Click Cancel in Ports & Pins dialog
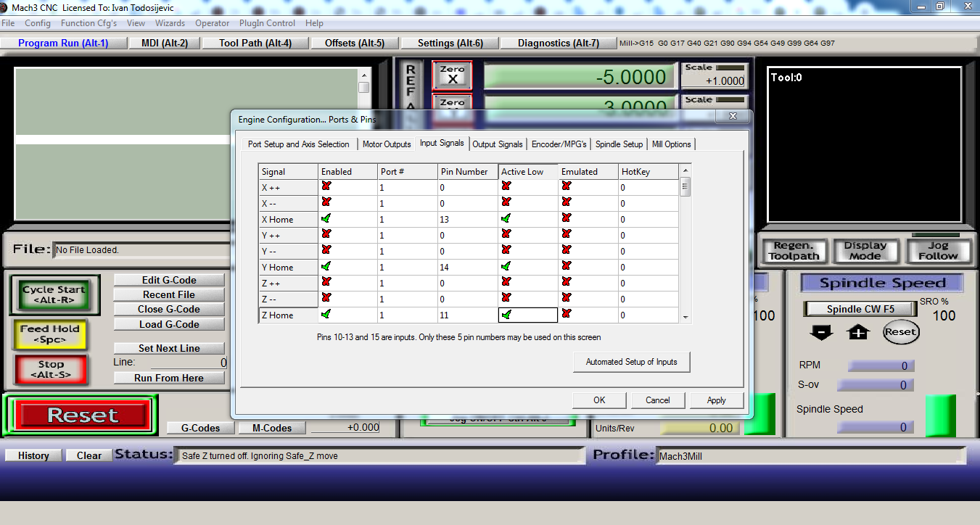The image size is (980, 525). pos(658,400)
